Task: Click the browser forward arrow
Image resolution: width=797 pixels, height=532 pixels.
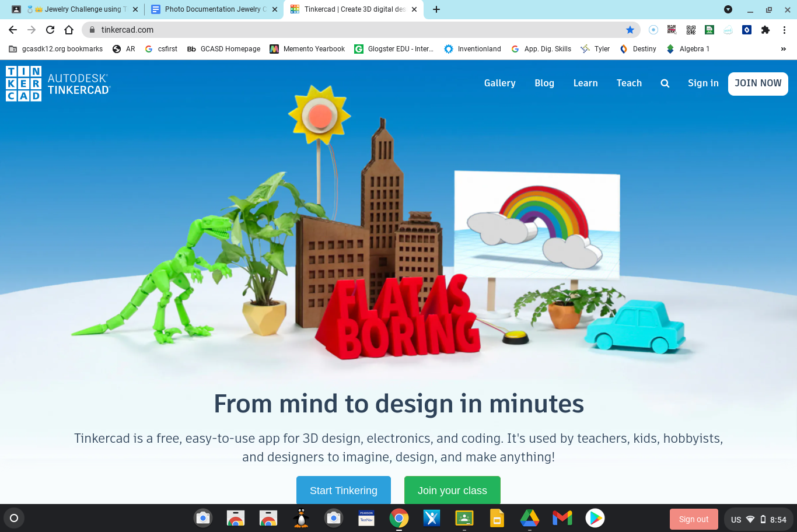Action: pos(32,30)
